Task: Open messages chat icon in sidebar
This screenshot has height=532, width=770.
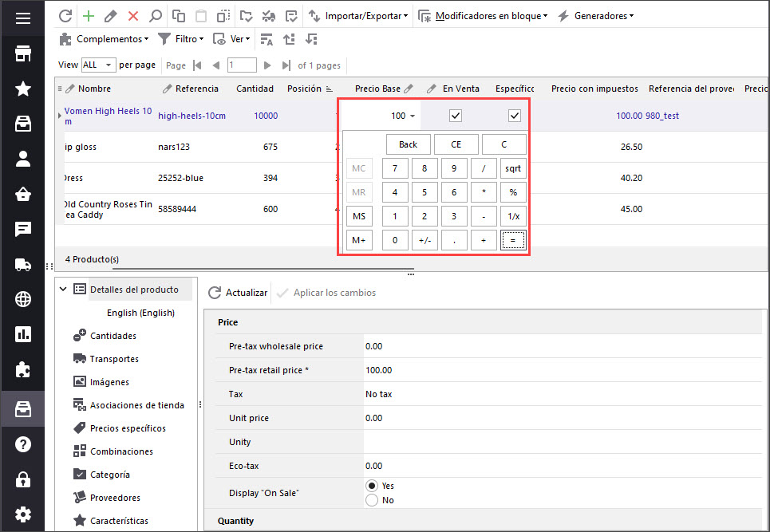Action: 22,229
